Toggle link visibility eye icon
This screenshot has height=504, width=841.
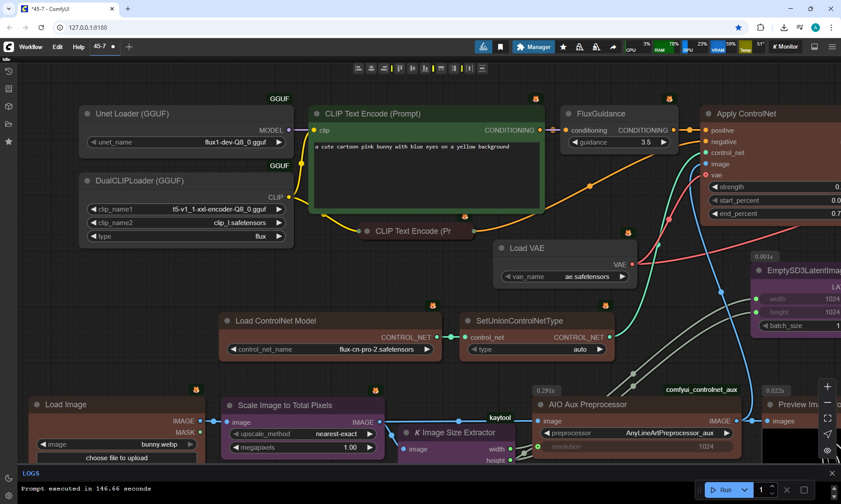(827, 450)
